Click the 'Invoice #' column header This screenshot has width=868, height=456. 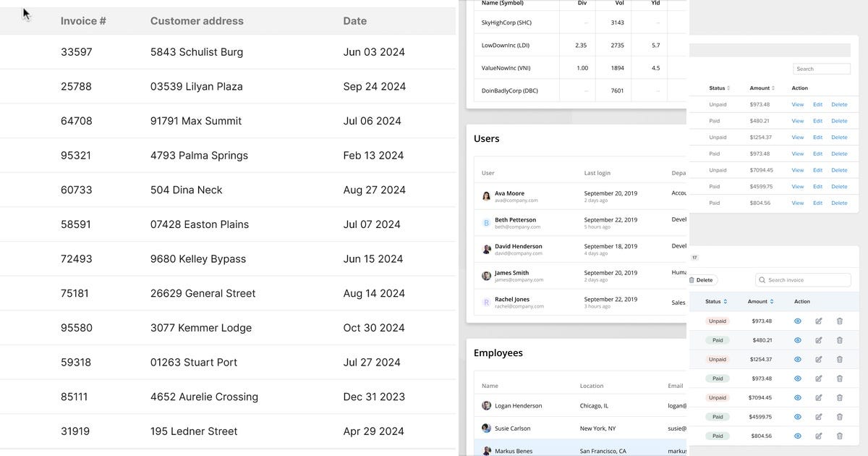coord(83,21)
